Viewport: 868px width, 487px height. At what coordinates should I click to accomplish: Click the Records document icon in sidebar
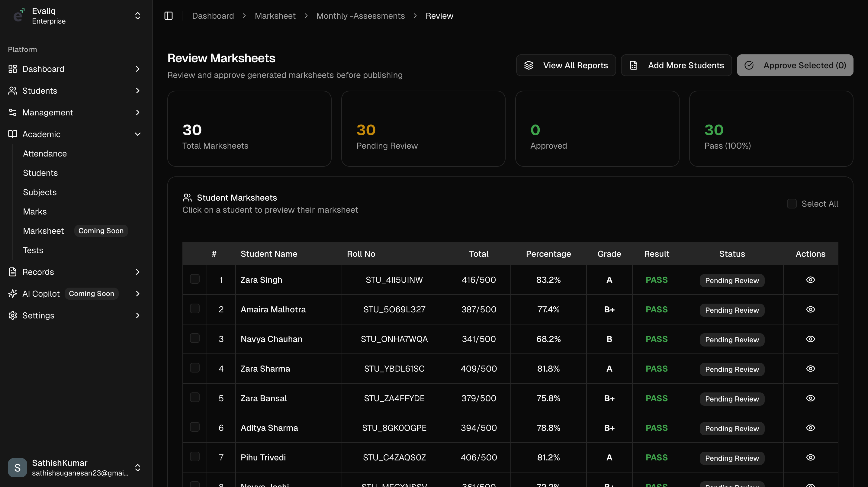click(x=12, y=272)
